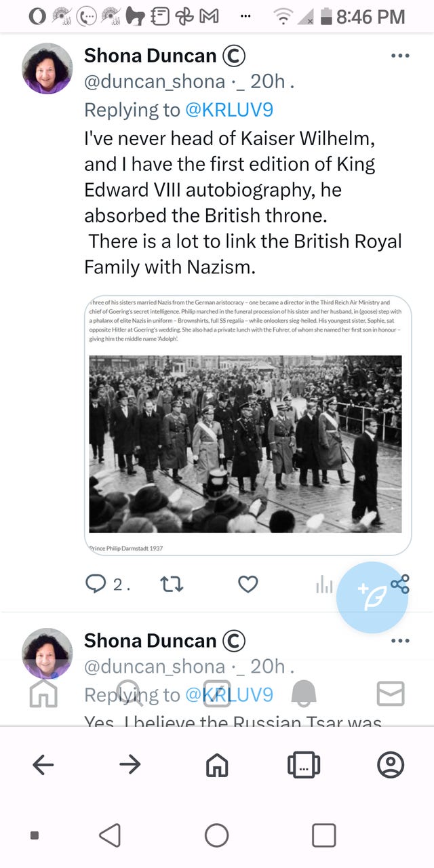The width and height of the screenshot is (434, 868).
Task: View tweet analytics bar chart icon
Action: click(324, 585)
